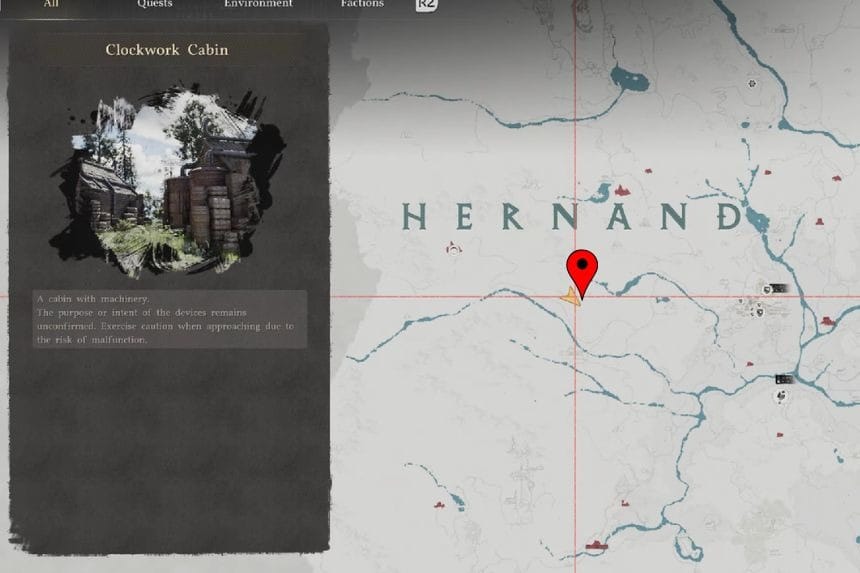
Task: Click the cabin description text box
Action: [x=169, y=319]
